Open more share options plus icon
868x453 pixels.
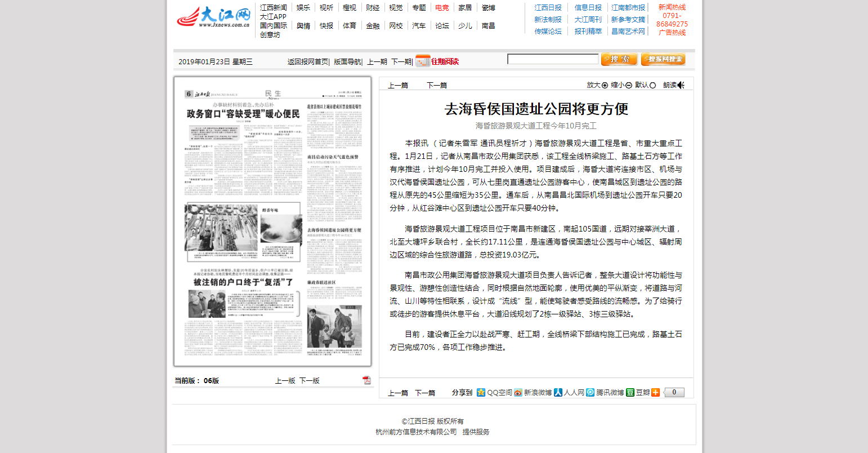(x=655, y=392)
